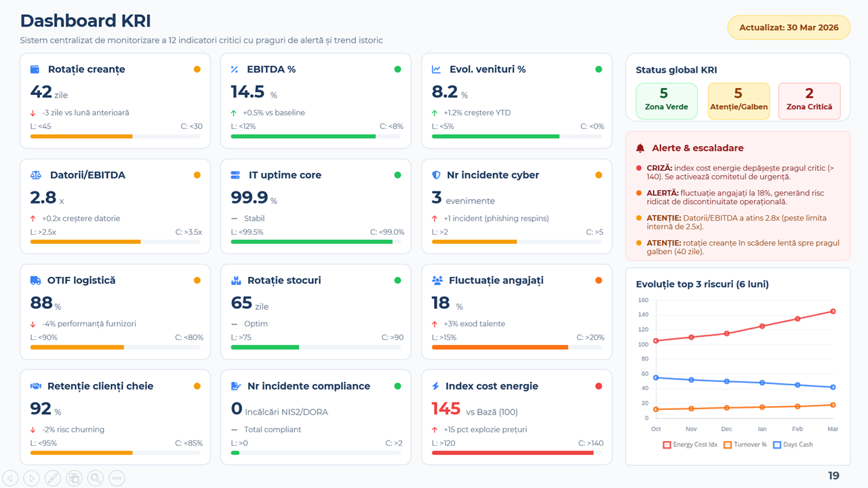Select the Atenție/Galben status tile

click(738, 101)
